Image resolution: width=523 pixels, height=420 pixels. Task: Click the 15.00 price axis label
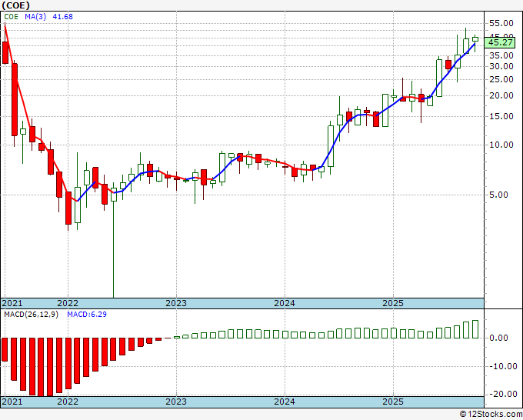coord(501,116)
